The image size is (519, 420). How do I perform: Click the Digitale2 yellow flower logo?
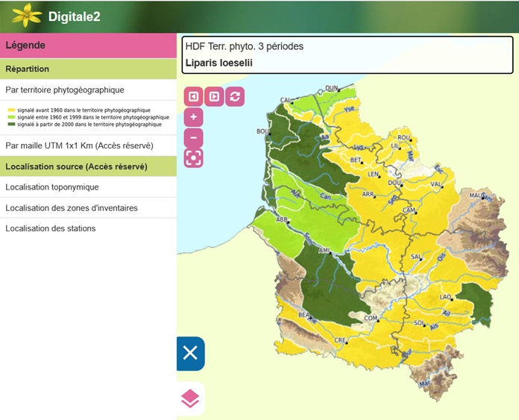(x=27, y=15)
